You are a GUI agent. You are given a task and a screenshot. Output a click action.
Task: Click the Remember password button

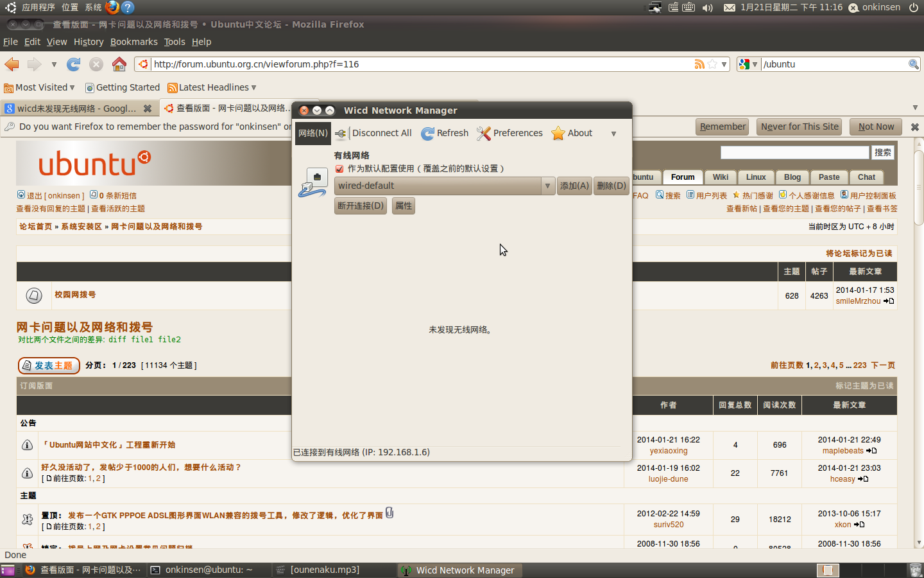[723, 127]
